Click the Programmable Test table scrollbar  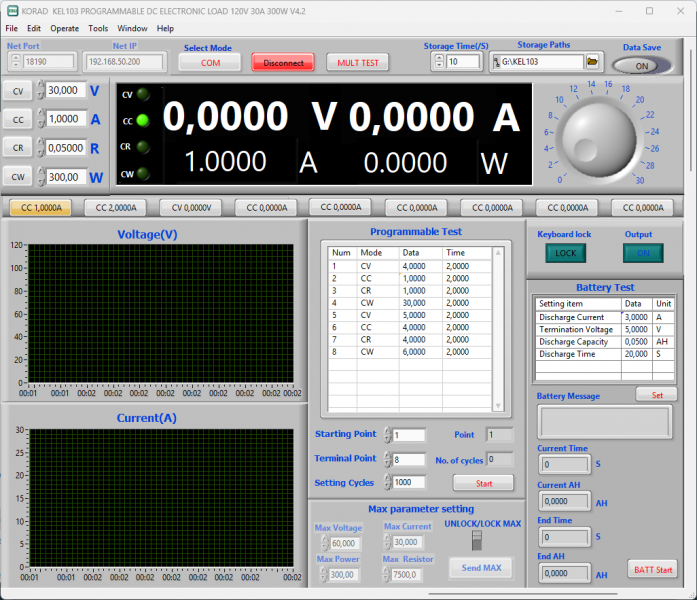(498, 329)
